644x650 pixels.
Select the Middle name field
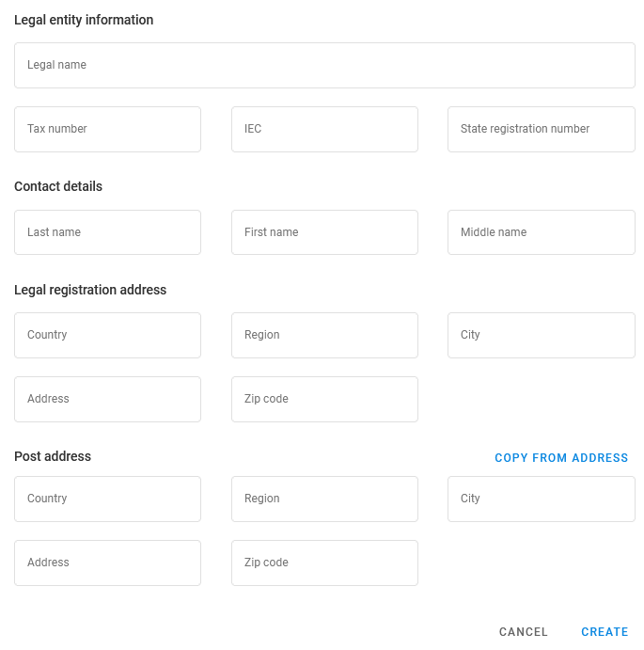click(541, 232)
